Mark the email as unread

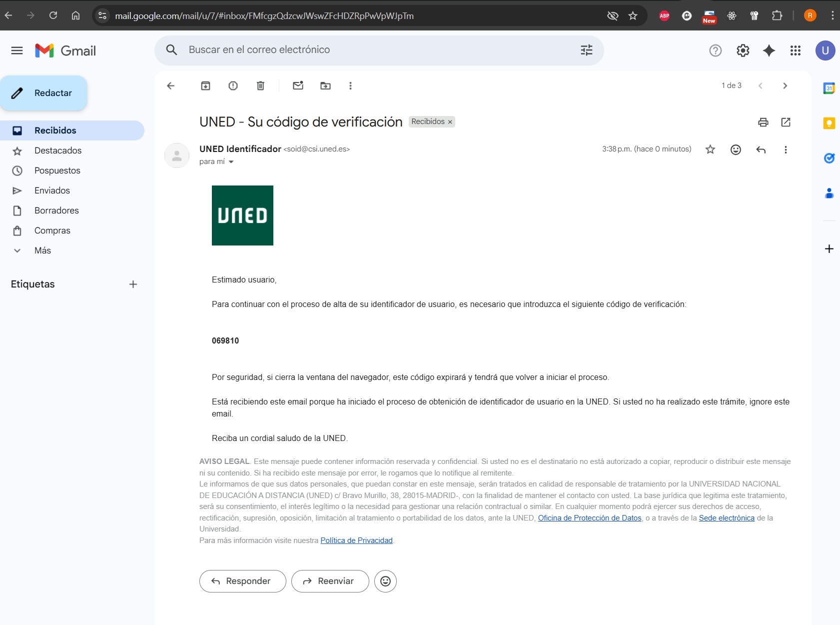(298, 86)
